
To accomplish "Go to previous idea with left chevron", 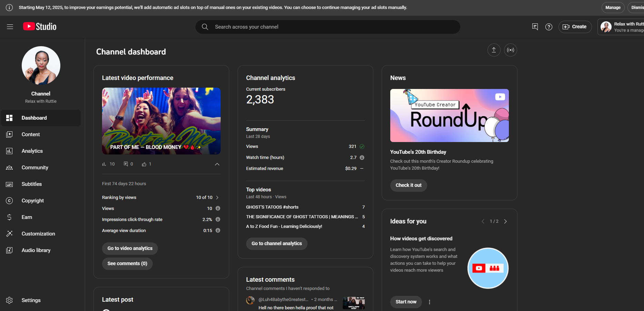I will click(x=483, y=221).
